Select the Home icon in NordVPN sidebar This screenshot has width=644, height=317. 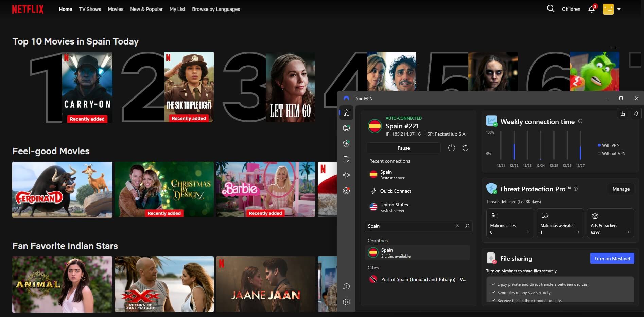click(346, 113)
